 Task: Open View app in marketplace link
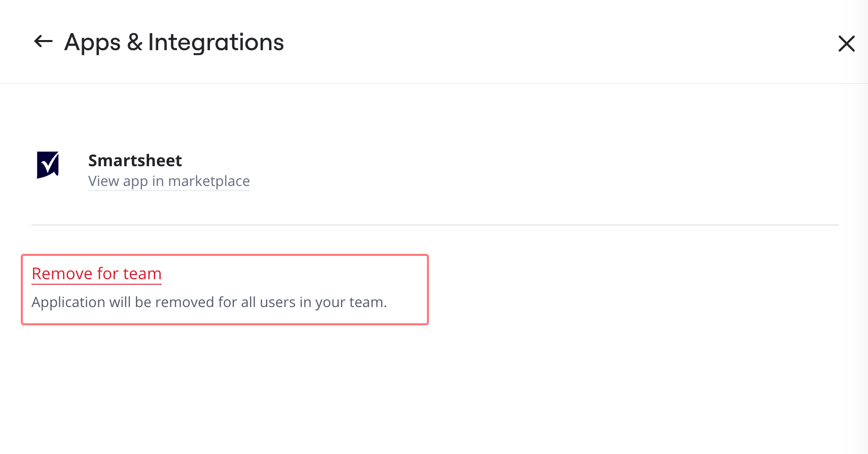point(169,181)
